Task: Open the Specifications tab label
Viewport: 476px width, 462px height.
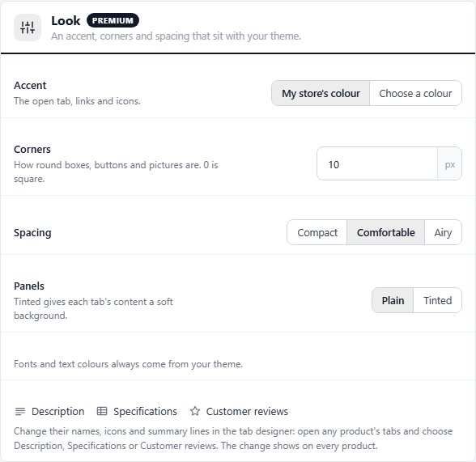Action: coord(145,411)
